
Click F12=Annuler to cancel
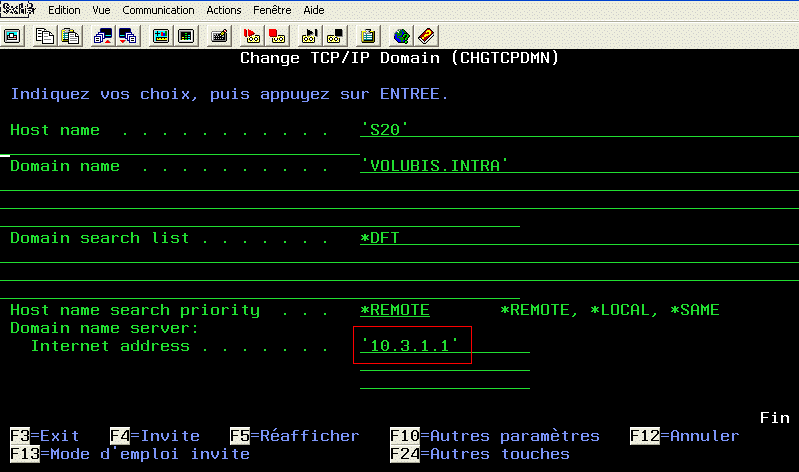point(684,436)
